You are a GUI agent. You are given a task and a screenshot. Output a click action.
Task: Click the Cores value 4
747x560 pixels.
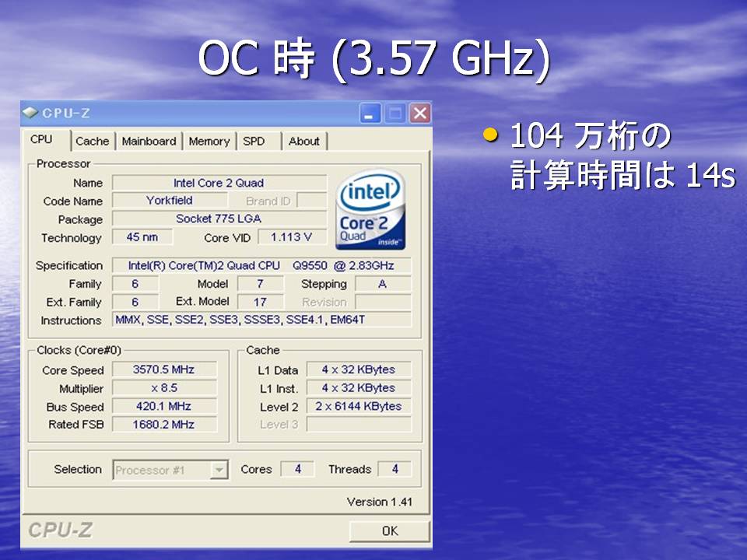[298, 469]
